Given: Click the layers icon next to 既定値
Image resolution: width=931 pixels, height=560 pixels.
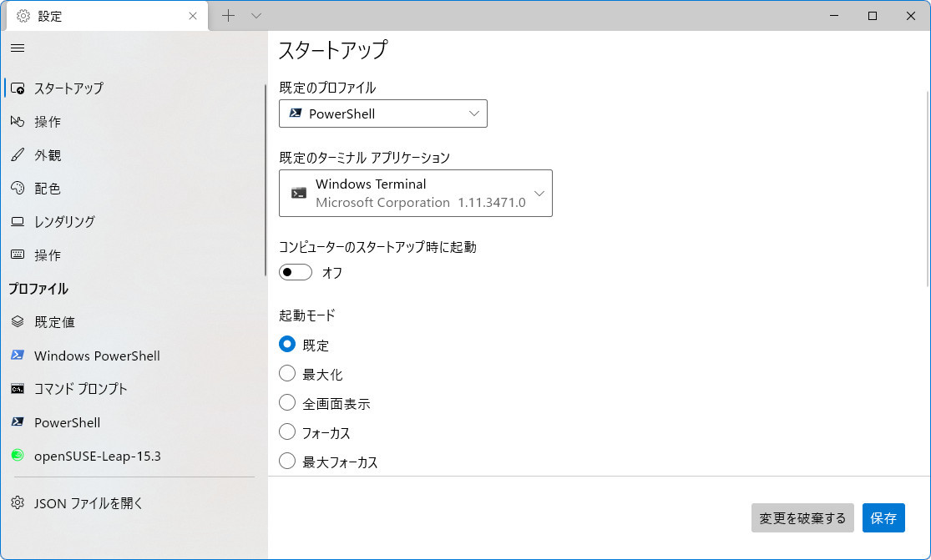Looking at the screenshot, I should click(18, 321).
